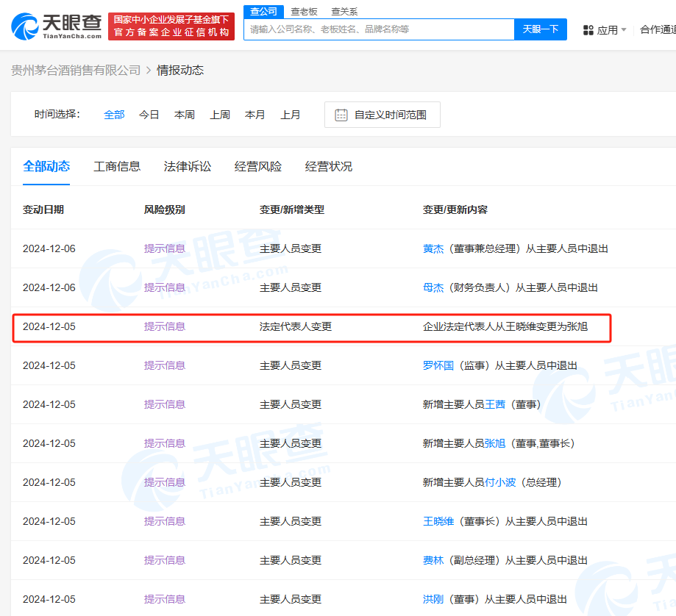Filter by 本周

click(x=185, y=115)
